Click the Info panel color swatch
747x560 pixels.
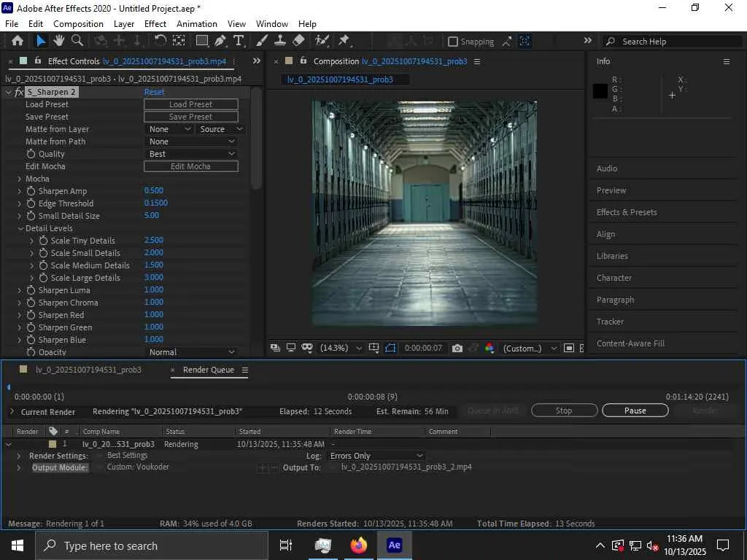click(x=600, y=91)
